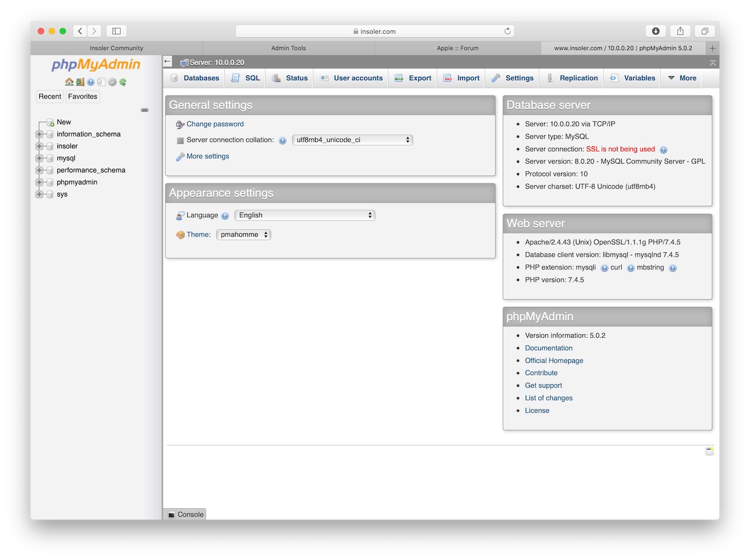The height and width of the screenshot is (560, 750).
Task: Expand the mysql database tree node
Action: [39, 158]
